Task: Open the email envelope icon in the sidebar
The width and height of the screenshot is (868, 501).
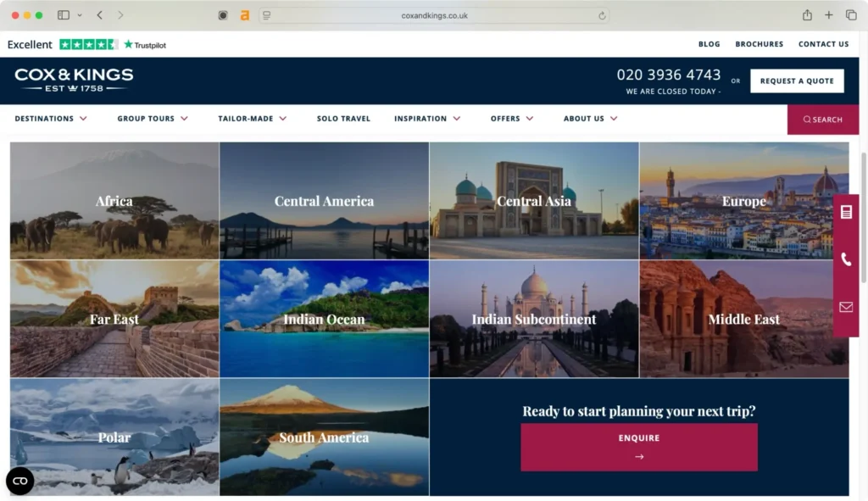Action: pyautogui.click(x=845, y=307)
